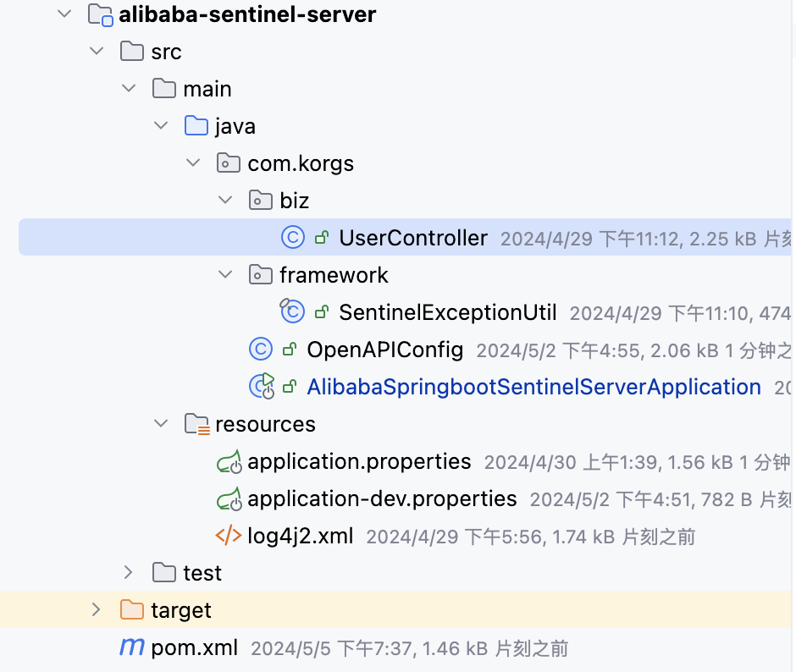The height and width of the screenshot is (672, 796).
Task: Expand the test folder
Action: pyautogui.click(x=129, y=572)
